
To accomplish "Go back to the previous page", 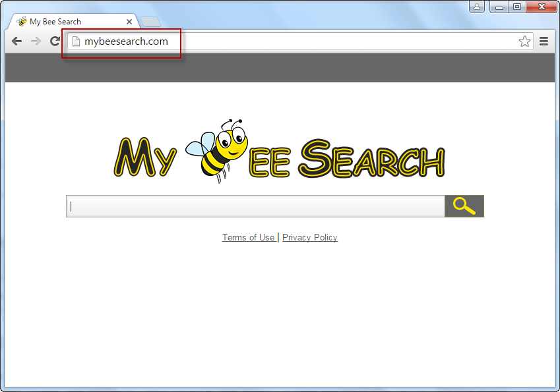I will coord(16,42).
